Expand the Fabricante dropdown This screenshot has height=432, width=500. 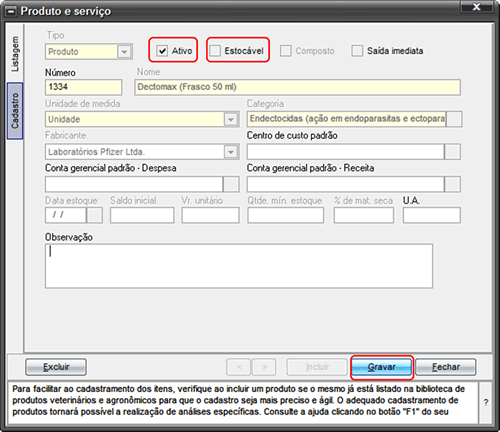pos(231,152)
